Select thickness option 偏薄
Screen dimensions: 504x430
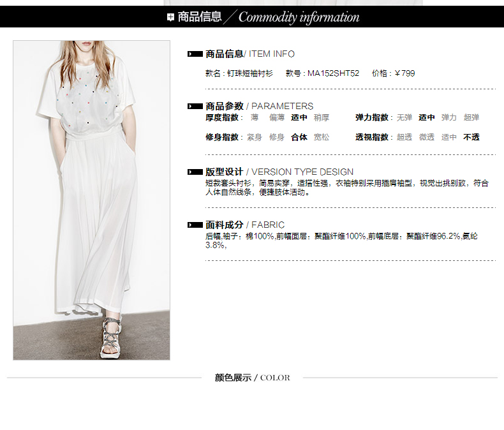click(x=277, y=117)
